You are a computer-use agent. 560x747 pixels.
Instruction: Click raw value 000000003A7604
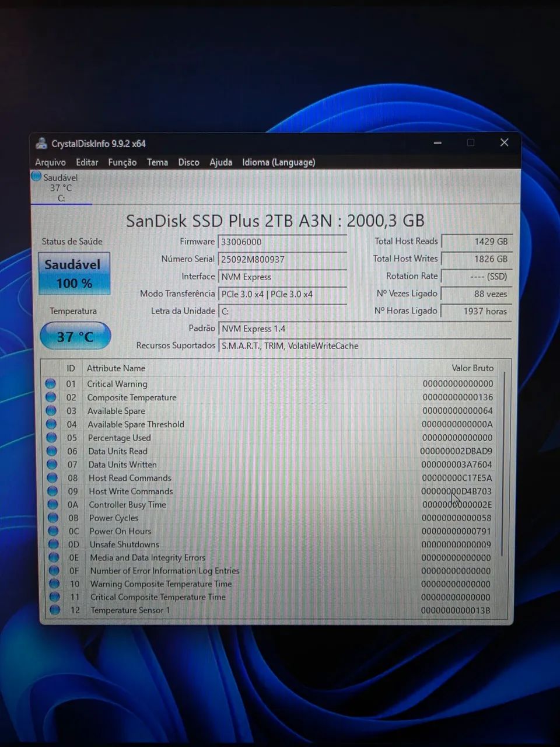click(x=457, y=465)
